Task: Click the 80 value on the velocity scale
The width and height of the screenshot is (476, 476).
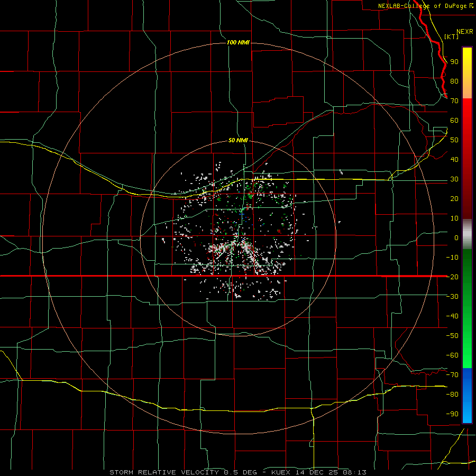Action: [x=454, y=81]
